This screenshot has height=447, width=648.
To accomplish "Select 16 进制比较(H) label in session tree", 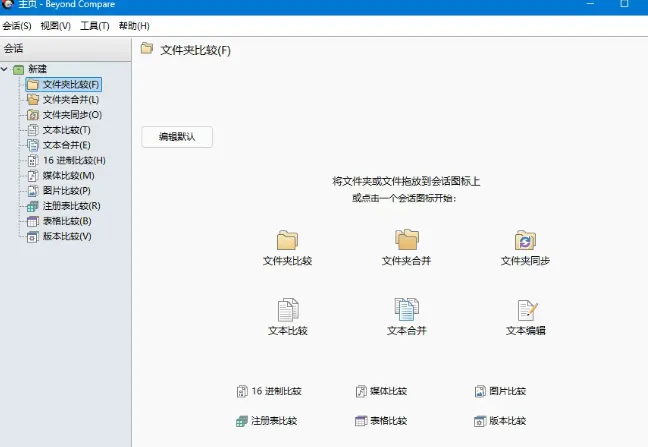I will pos(74,160).
